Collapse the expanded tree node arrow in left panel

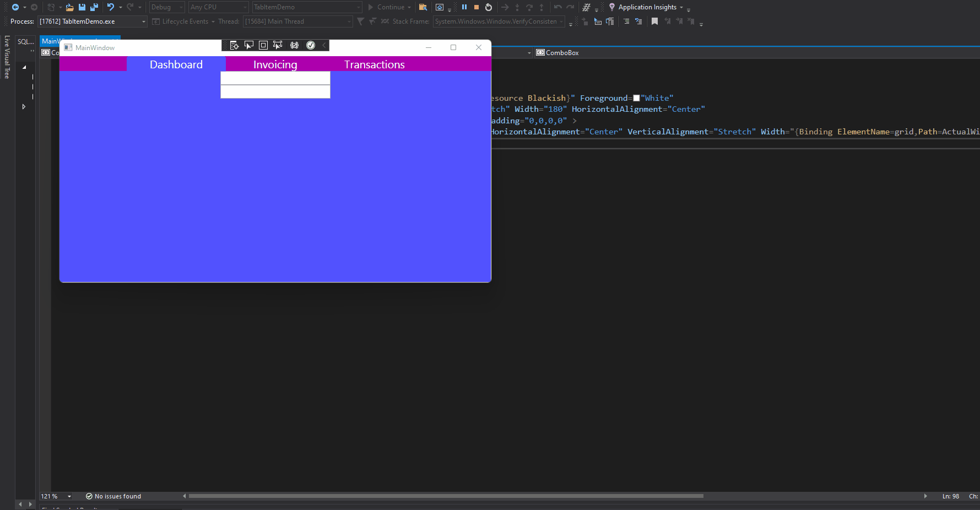coord(24,67)
